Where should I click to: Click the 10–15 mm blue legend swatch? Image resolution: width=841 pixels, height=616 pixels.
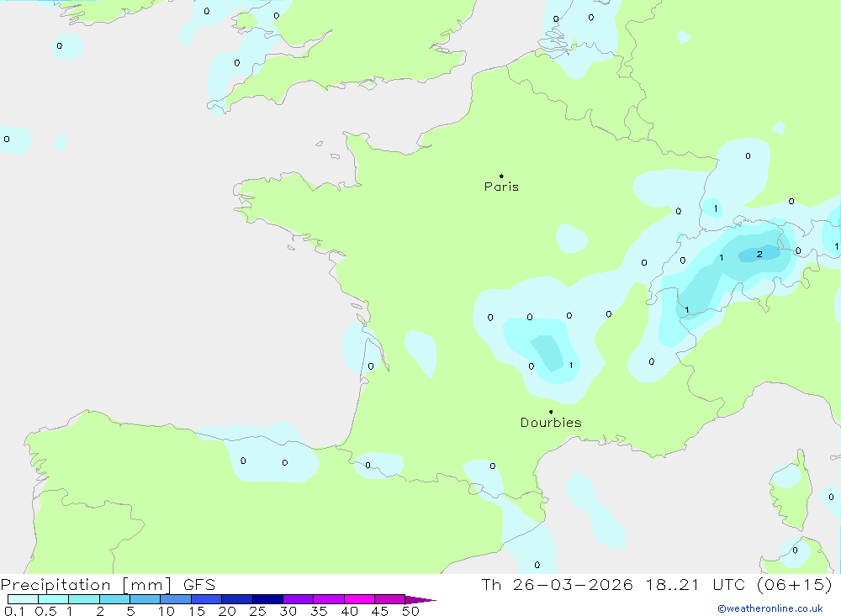176,599
